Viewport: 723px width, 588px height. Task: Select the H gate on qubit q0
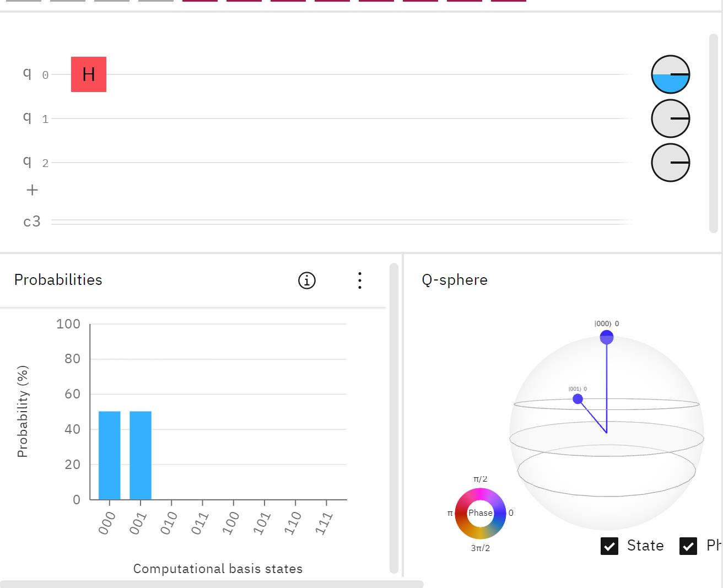click(89, 74)
